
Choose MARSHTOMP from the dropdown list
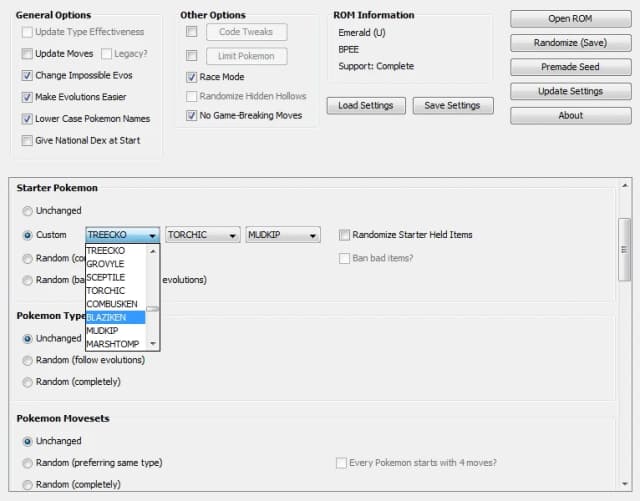116,344
